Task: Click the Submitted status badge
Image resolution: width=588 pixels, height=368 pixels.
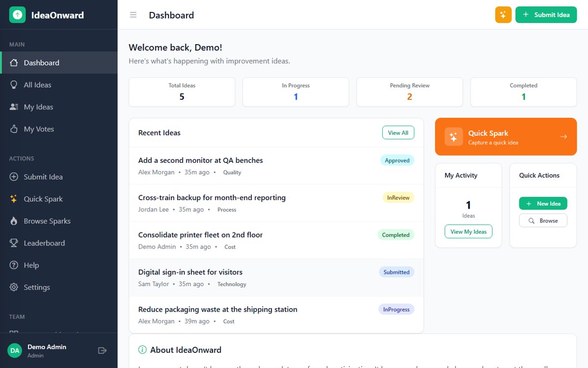Action: click(x=396, y=272)
